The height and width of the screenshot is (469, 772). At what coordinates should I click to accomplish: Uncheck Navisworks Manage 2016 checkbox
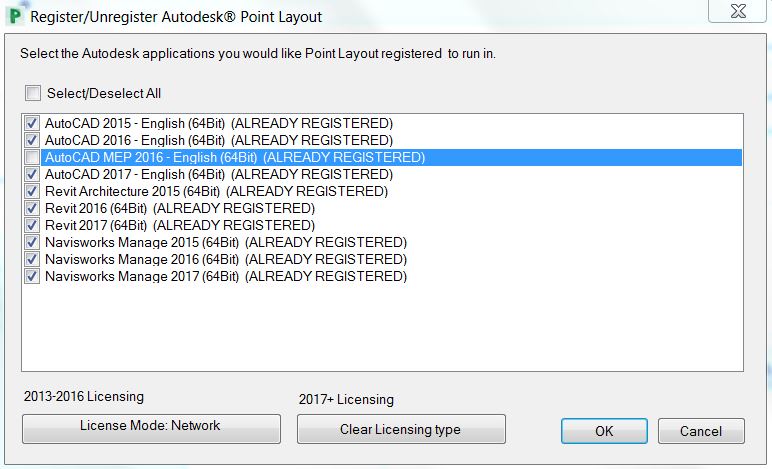coord(32,259)
